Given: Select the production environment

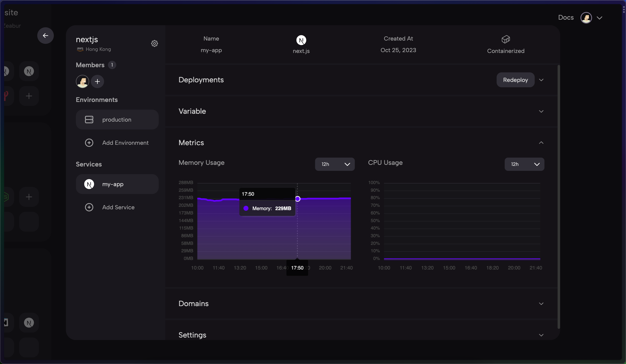Looking at the screenshot, I should tap(117, 120).
